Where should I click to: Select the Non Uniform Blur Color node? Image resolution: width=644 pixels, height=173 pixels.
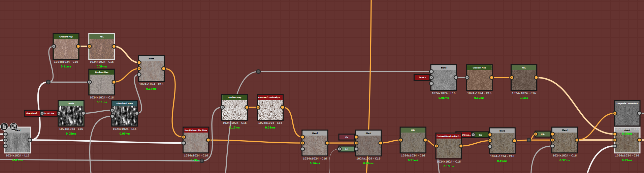tap(196, 142)
